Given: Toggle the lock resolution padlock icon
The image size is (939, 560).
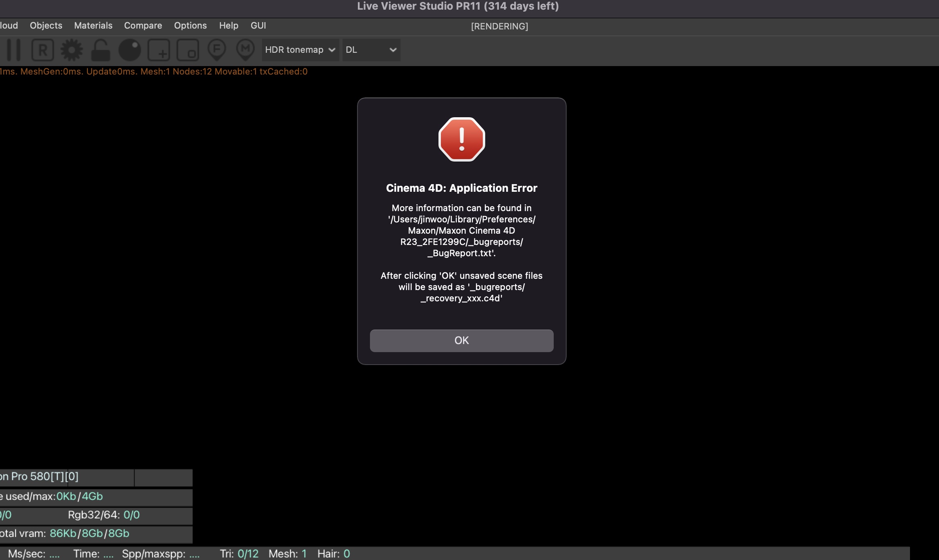Looking at the screenshot, I should tap(100, 50).
